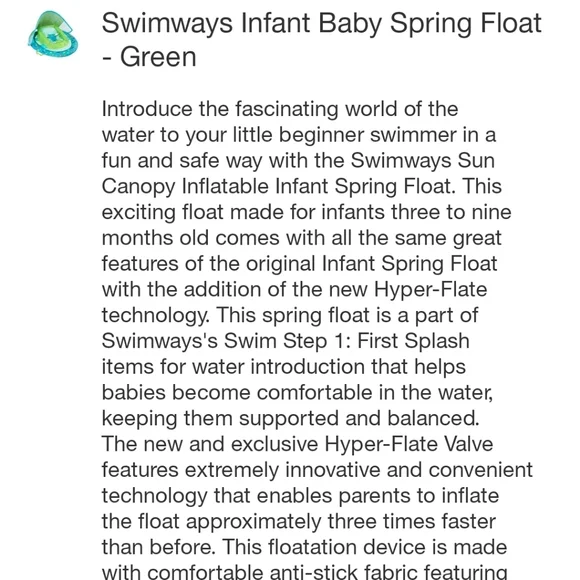Click the '- Green' color variant text
Image resolution: width=580 pixels, height=580 pixels.
click(x=149, y=57)
